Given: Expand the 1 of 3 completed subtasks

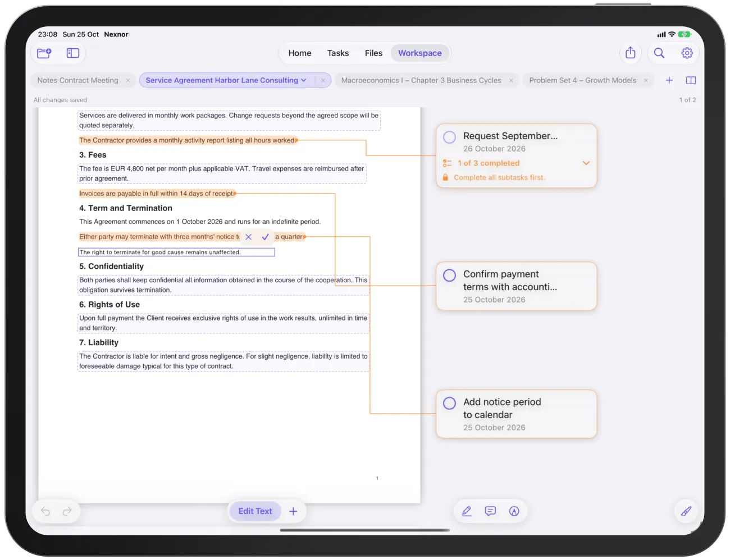Looking at the screenshot, I should (586, 163).
